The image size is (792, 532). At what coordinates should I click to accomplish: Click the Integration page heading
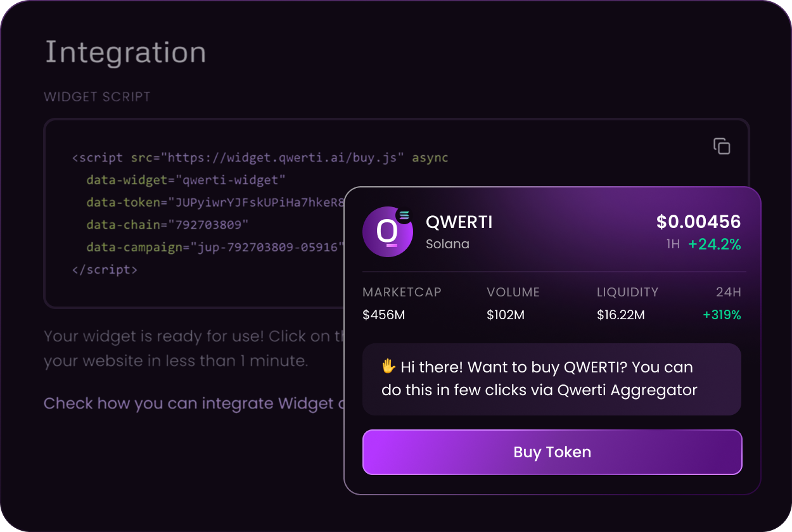pyautogui.click(x=125, y=52)
